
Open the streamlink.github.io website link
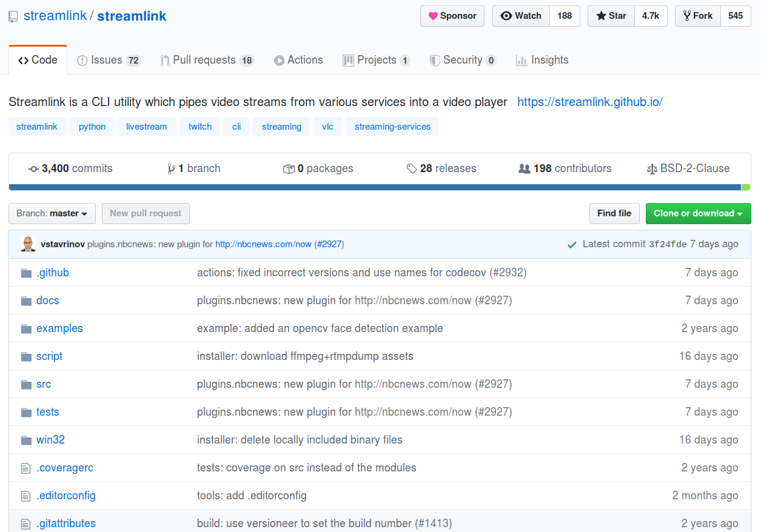point(590,102)
